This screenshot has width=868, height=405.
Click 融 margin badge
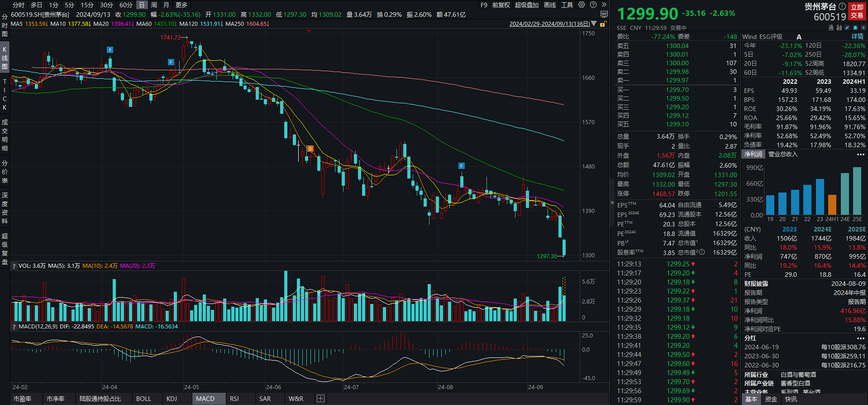pyautogui.click(x=839, y=28)
